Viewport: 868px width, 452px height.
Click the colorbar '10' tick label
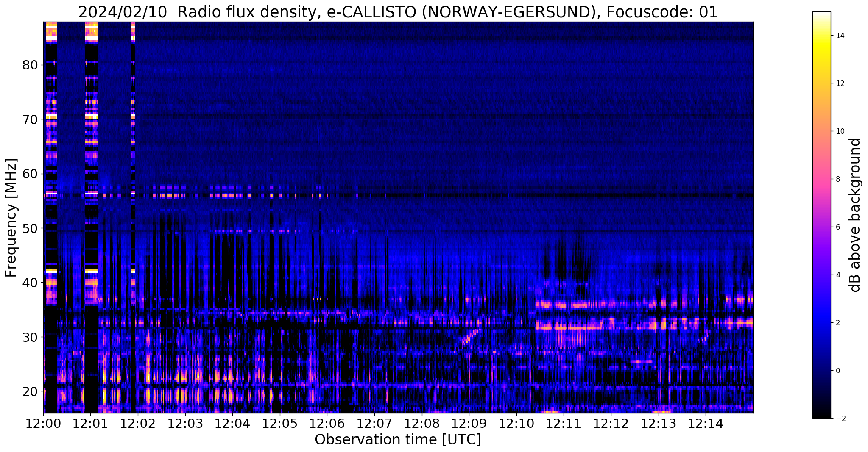point(840,131)
